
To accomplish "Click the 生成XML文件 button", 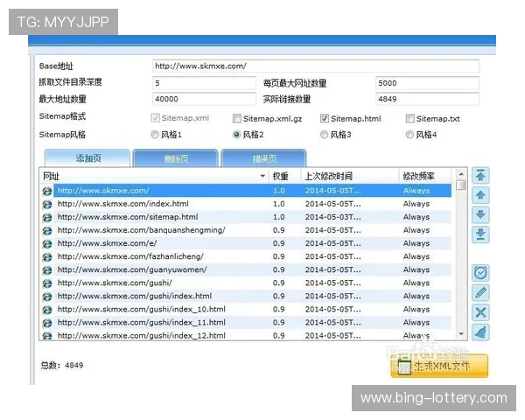I will (x=439, y=366).
